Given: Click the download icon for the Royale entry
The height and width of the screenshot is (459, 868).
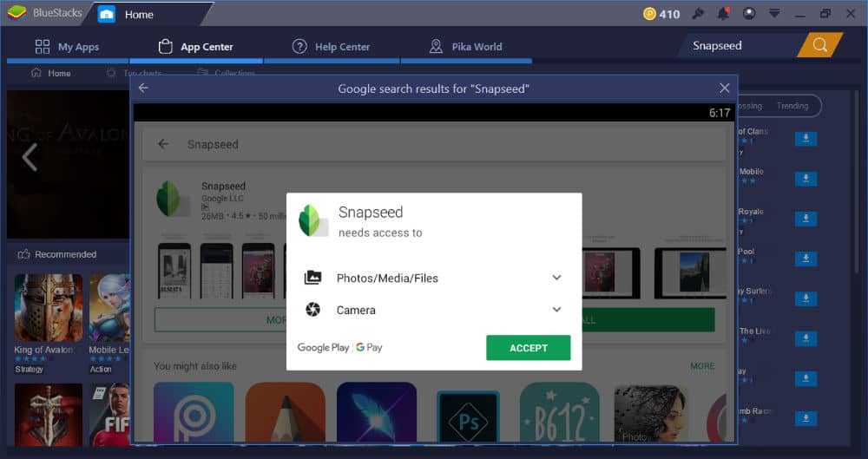Looking at the screenshot, I should coord(806,219).
